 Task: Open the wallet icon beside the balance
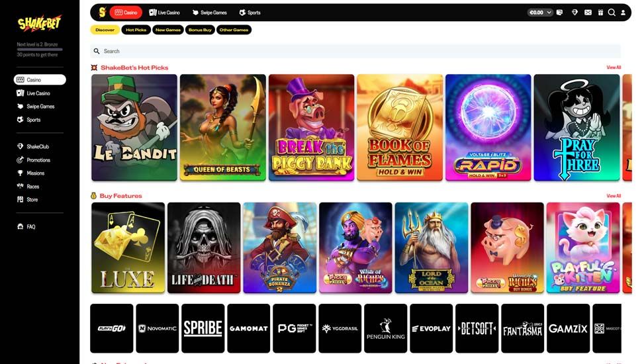[x=560, y=13]
